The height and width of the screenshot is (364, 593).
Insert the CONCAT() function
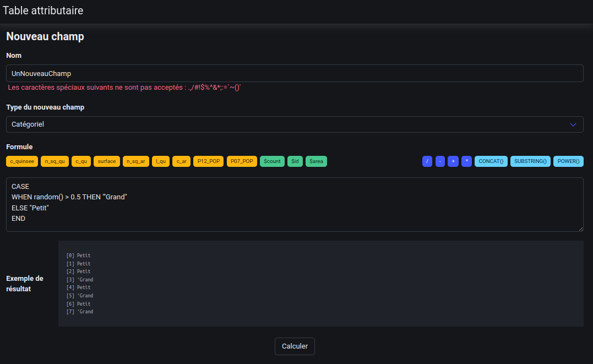(x=491, y=161)
